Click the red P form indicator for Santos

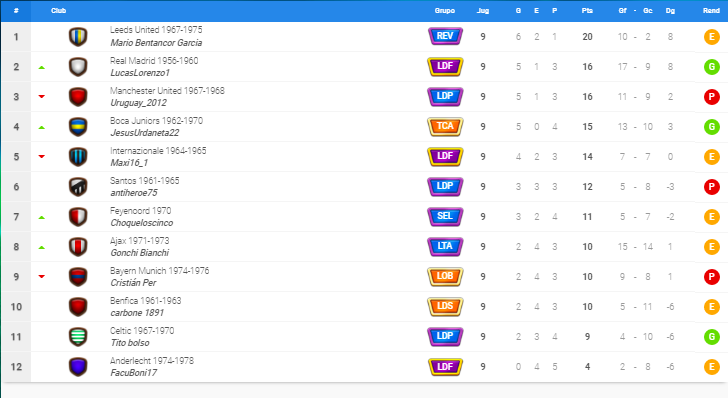pos(711,187)
